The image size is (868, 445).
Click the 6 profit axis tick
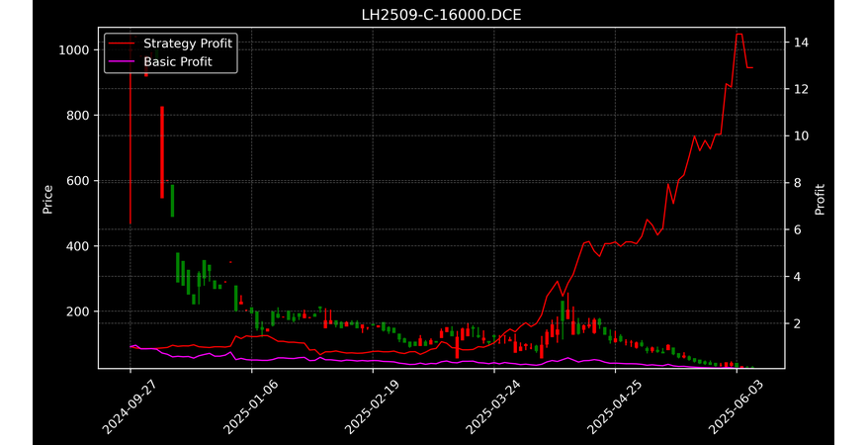tap(797, 229)
